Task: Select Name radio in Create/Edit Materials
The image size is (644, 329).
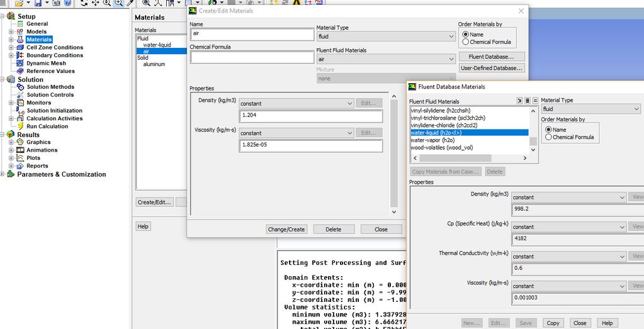Action: pyautogui.click(x=465, y=35)
